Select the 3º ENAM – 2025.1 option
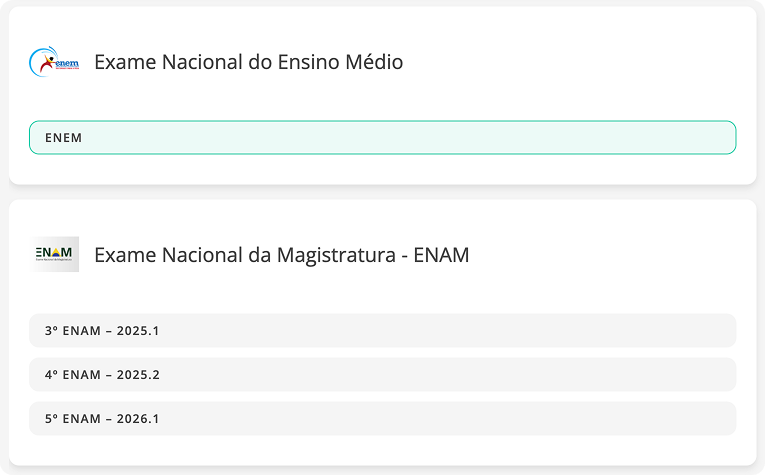The image size is (765, 475). [x=382, y=330]
